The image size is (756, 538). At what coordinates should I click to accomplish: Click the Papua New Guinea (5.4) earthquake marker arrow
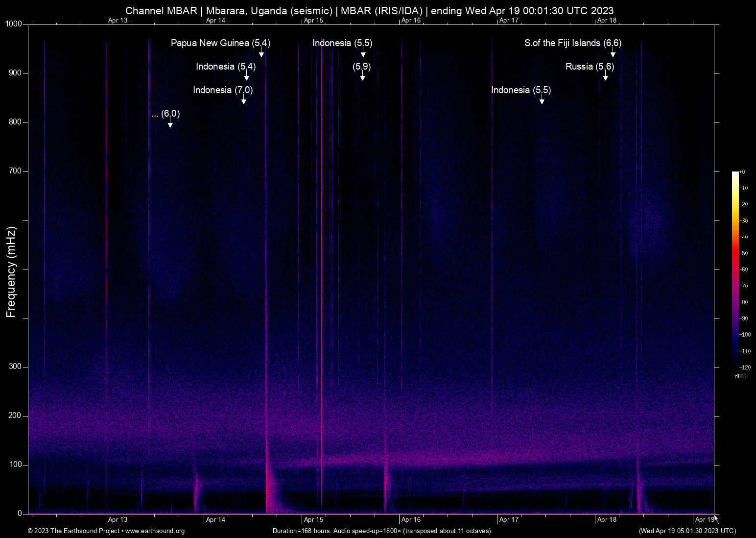click(x=261, y=51)
